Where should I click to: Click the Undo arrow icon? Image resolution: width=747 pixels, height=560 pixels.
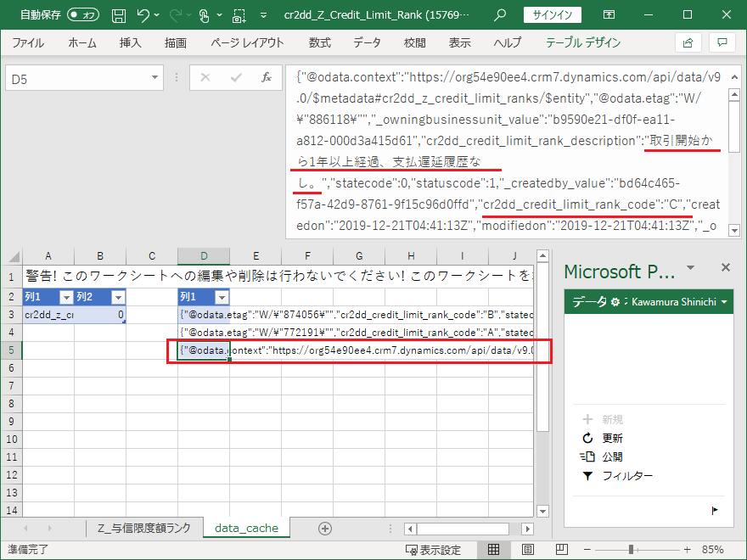143,15
